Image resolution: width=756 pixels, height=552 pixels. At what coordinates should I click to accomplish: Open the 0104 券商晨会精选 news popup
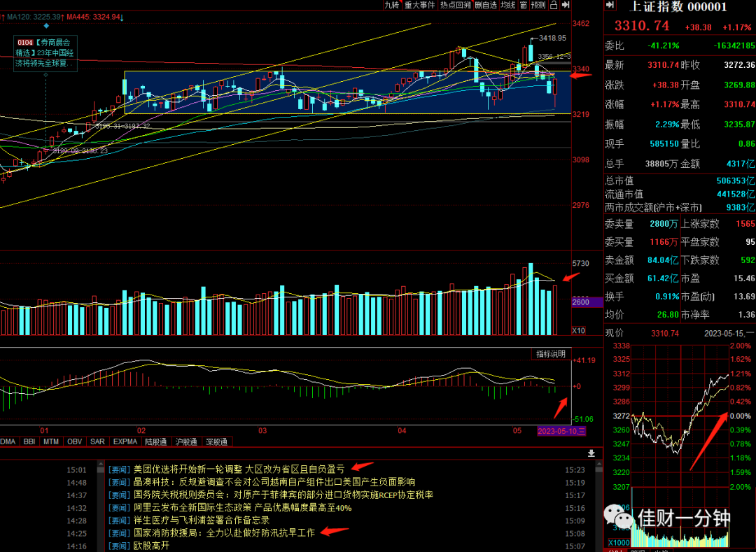tap(45, 53)
